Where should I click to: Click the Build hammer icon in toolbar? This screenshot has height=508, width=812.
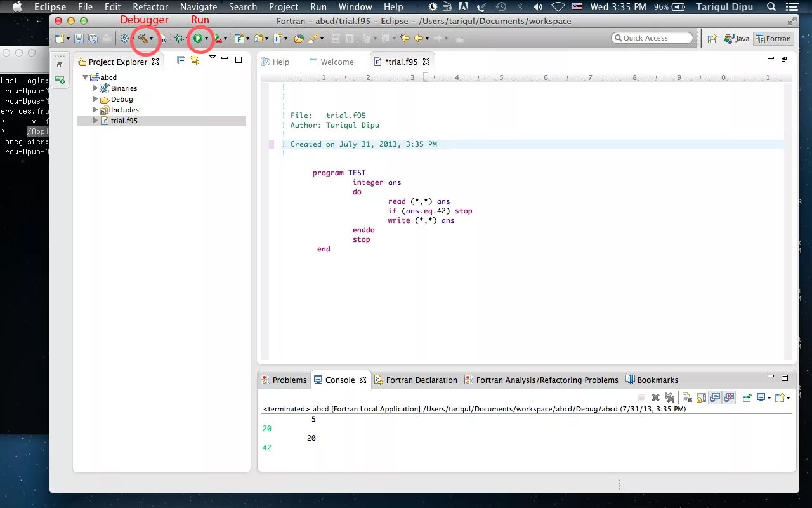(x=143, y=39)
